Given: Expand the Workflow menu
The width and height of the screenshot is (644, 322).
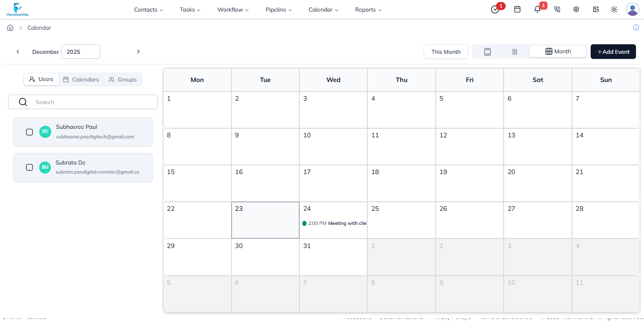Looking at the screenshot, I should point(233,10).
